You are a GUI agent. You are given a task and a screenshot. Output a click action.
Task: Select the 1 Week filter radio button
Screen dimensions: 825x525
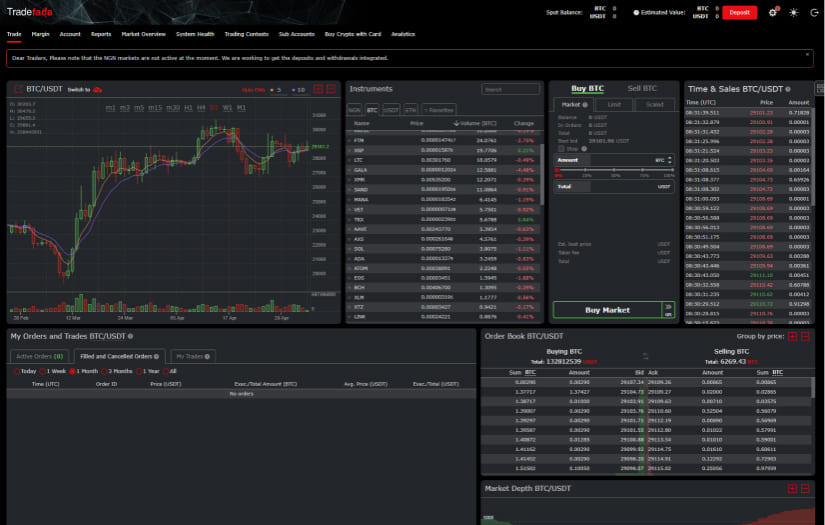point(43,371)
